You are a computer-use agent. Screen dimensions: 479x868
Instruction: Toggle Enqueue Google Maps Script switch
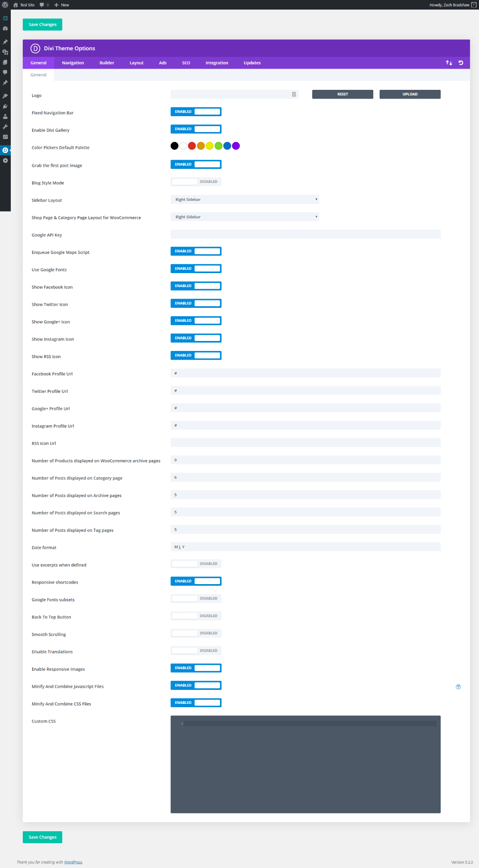coord(196,251)
